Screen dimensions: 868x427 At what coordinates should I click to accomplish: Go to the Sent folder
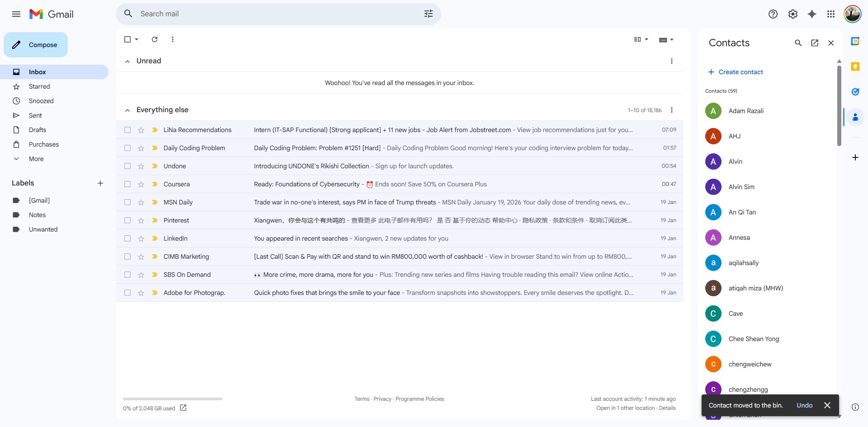tap(35, 115)
